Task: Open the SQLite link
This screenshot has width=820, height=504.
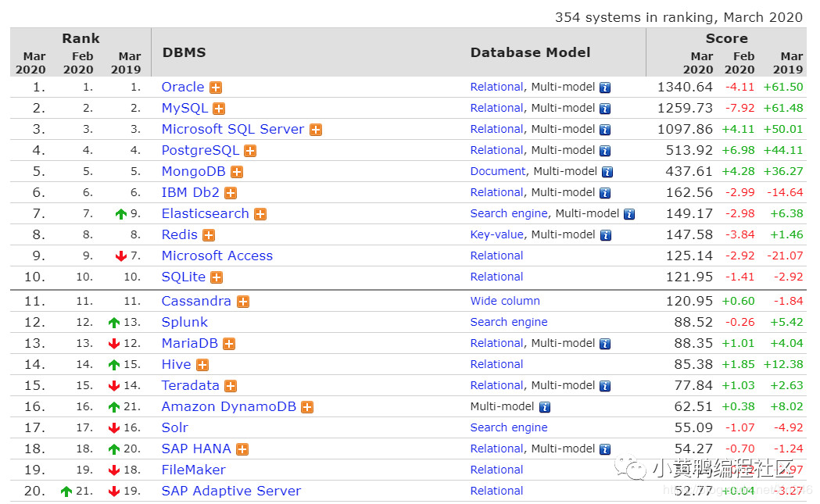Action: [184, 277]
